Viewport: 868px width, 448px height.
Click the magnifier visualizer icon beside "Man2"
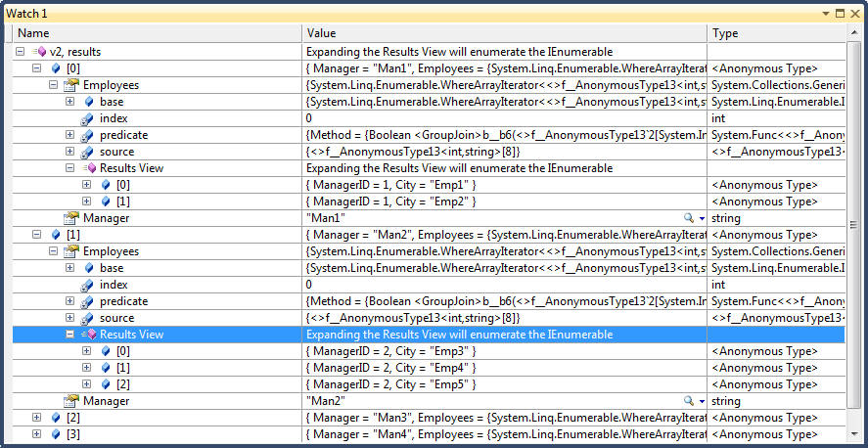click(689, 401)
